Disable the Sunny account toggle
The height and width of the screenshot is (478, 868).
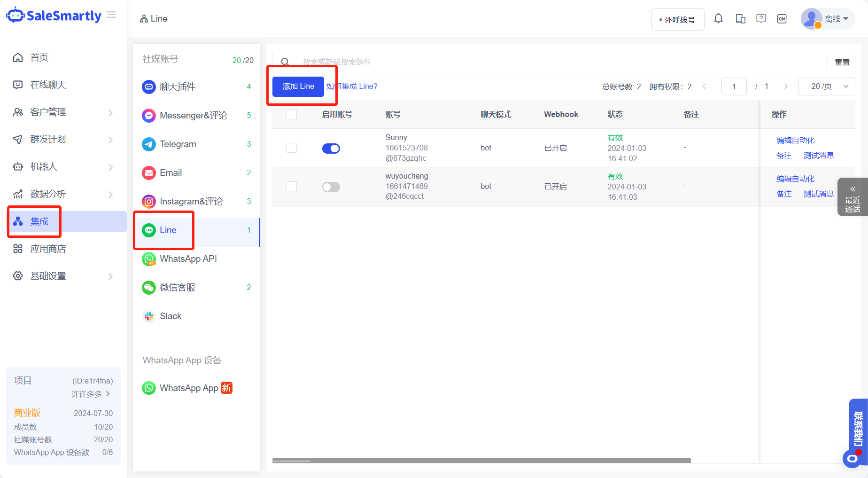tap(331, 148)
